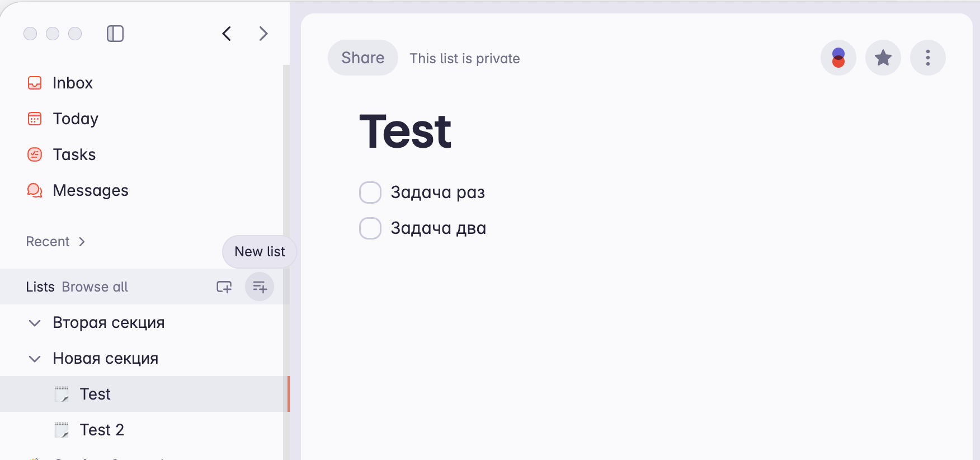The image size is (980, 460).
Task: Go to the Today view
Action: [75, 119]
